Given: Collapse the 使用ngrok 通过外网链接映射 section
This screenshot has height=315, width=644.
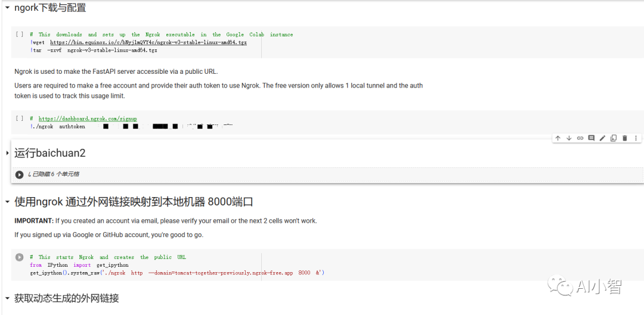Looking at the screenshot, I should tap(7, 202).
